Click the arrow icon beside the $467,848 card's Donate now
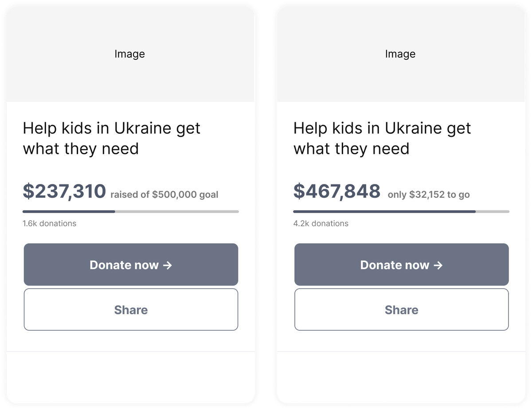 tap(438, 265)
